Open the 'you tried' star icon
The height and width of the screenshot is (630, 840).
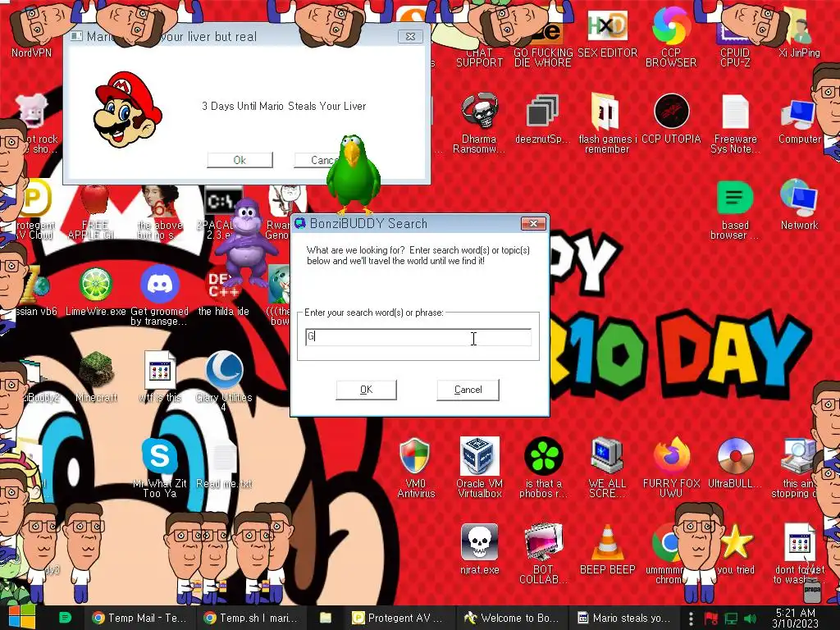pos(736,550)
